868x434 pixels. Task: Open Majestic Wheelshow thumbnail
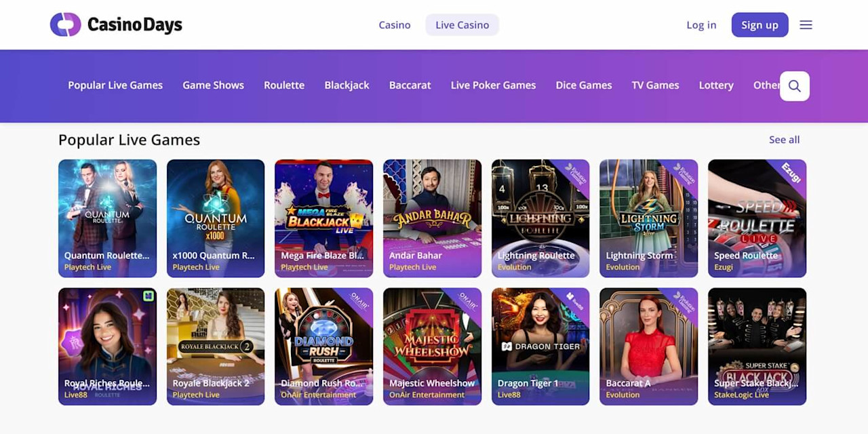pyautogui.click(x=432, y=347)
